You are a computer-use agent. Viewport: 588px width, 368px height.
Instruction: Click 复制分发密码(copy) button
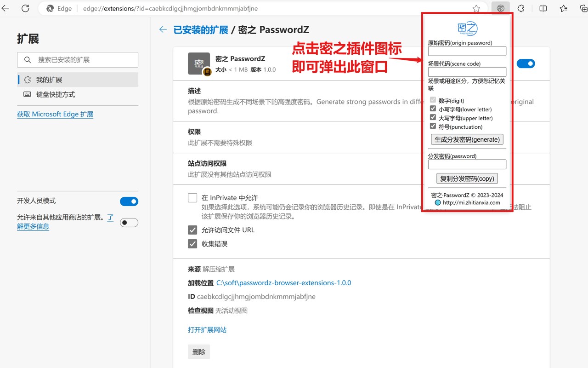[x=467, y=178]
